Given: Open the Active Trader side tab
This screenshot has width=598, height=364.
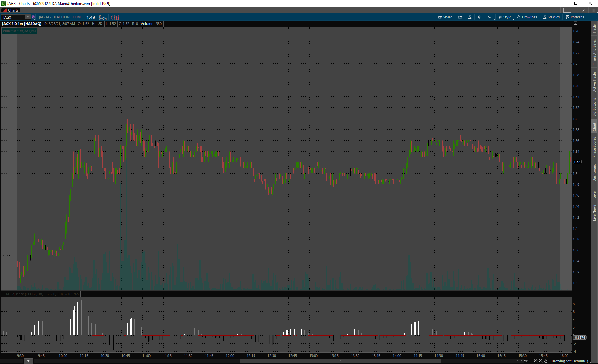Looking at the screenshot, I should tap(594, 81).
